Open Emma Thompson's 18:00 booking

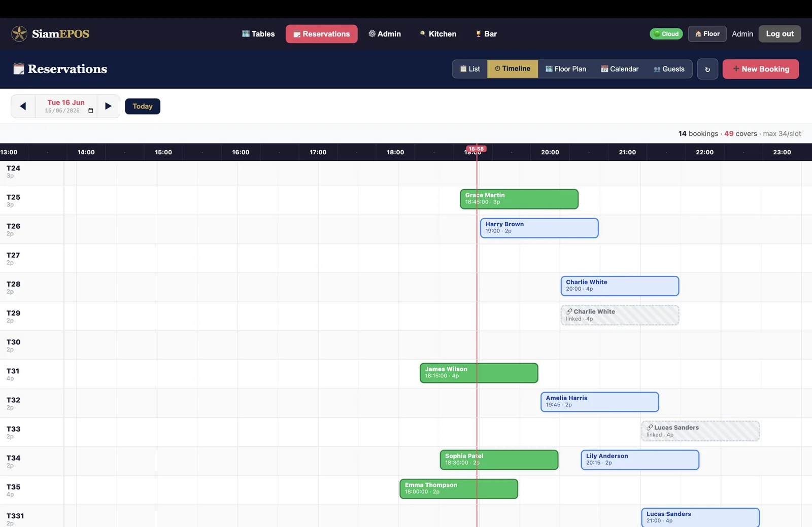pos(459,489)
